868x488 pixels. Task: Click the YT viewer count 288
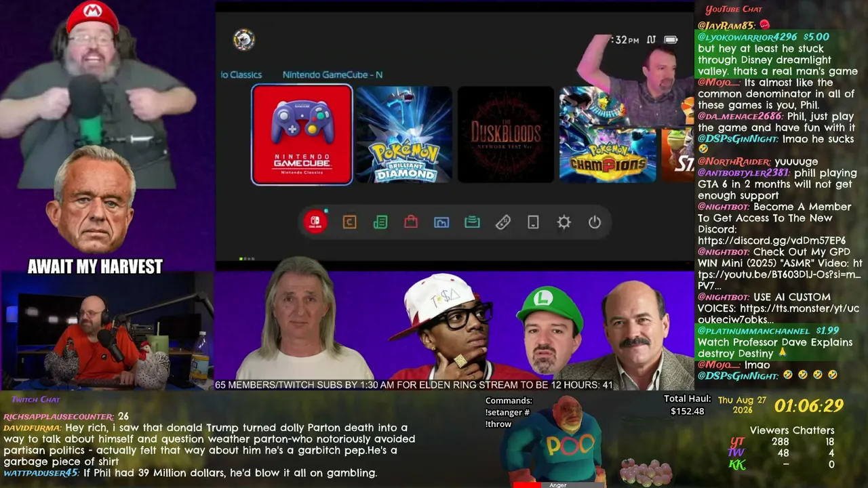click(x=780, y=442)
